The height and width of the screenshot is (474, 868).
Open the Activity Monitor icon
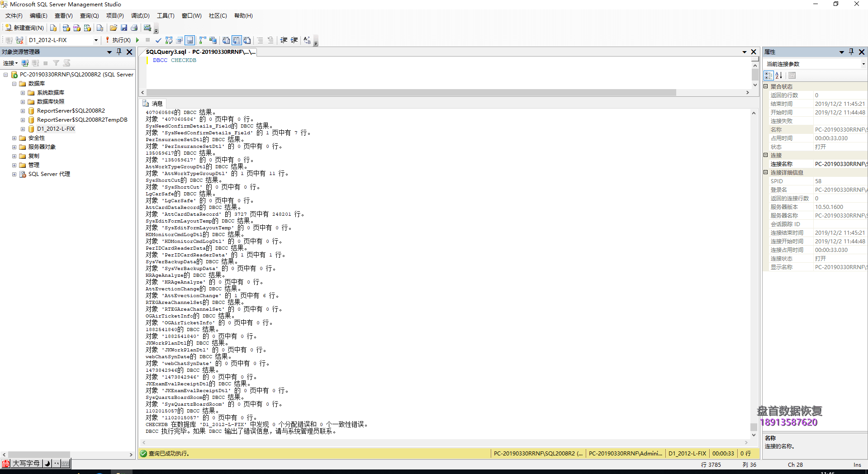[x=147, y=28]
